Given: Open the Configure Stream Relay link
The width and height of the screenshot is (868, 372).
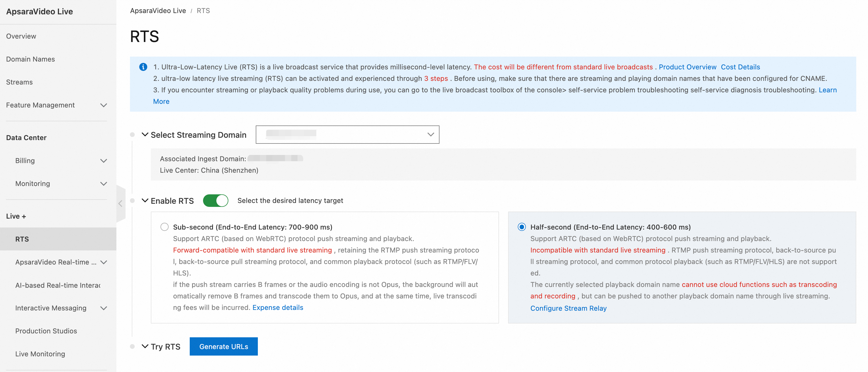Looking at the screenshot, I should (568, 308).
